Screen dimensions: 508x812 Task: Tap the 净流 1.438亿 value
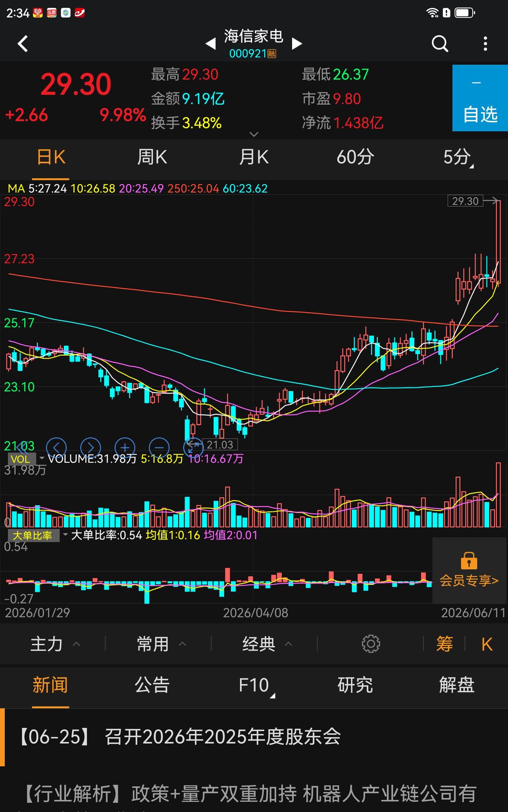[x=358, y=123]
